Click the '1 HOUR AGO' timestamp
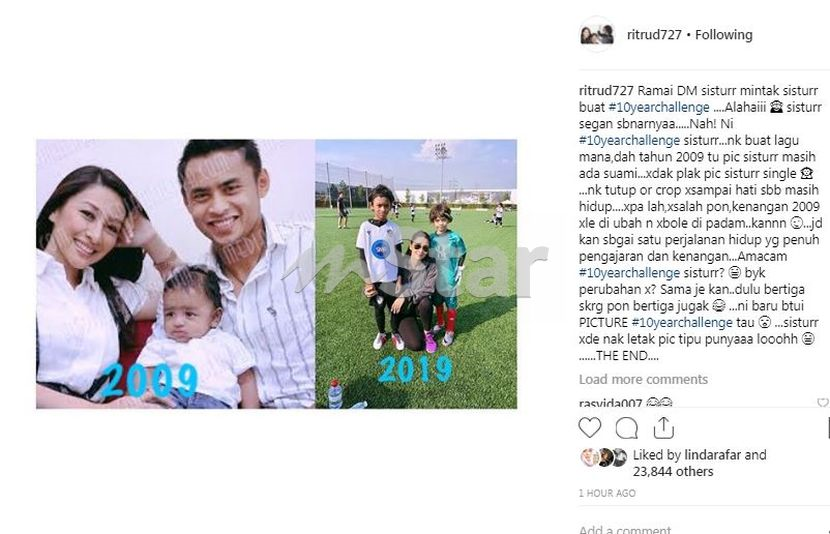Image resolution: width=830 pixels, height=534 pixels. pos(607,493)
